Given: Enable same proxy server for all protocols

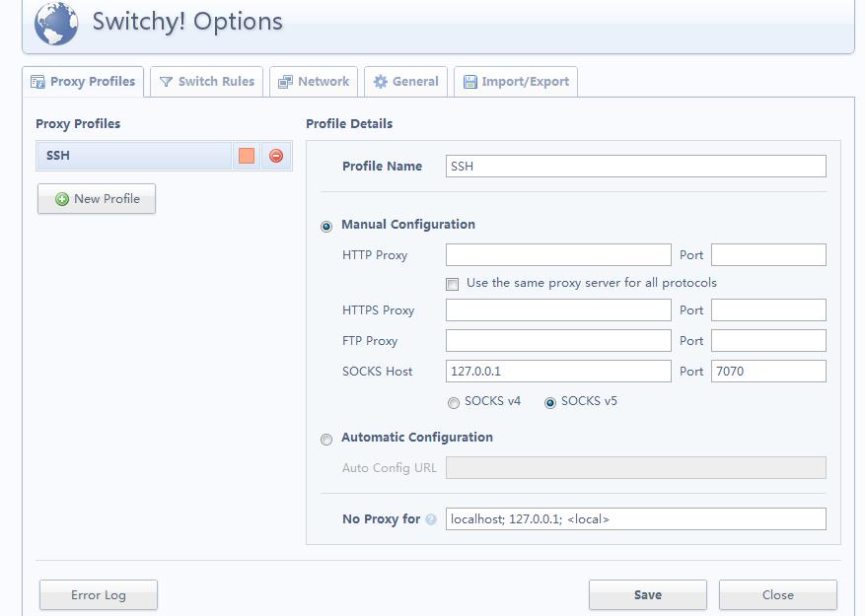Looking at the screenshot, I should [453, 284].
